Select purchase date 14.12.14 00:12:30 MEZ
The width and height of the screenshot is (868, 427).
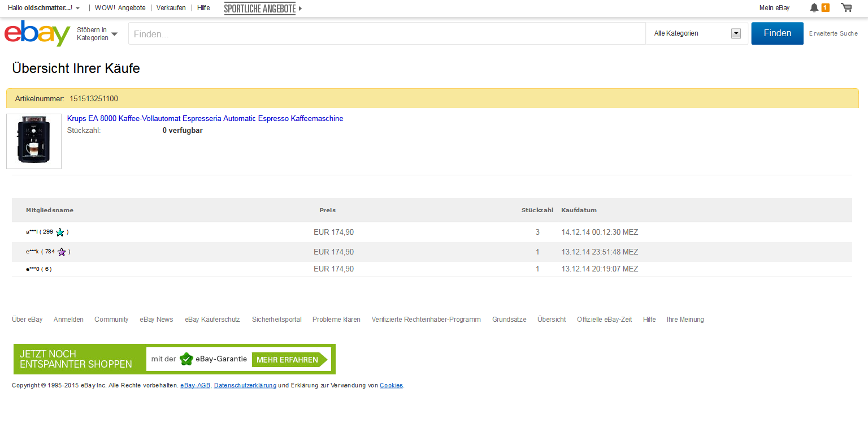(600, 232)
